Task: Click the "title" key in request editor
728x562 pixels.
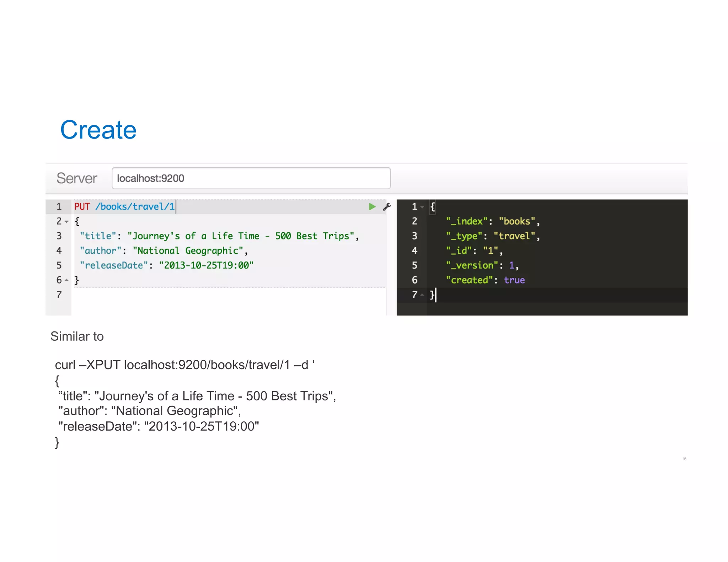Action: tap(98, 236)
